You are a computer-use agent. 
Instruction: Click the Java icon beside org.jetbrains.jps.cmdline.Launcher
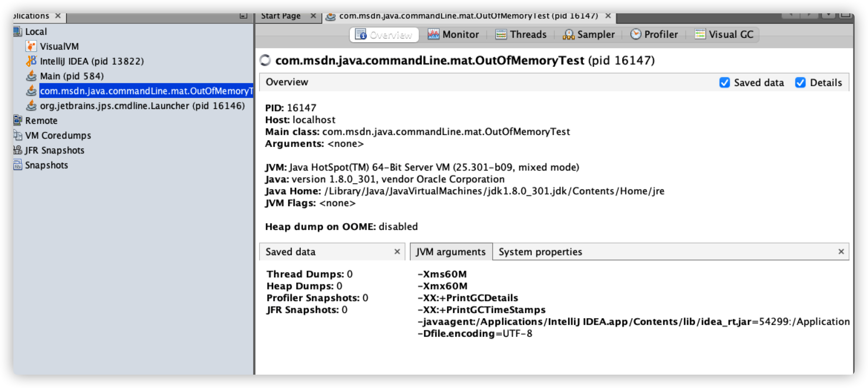31,105
